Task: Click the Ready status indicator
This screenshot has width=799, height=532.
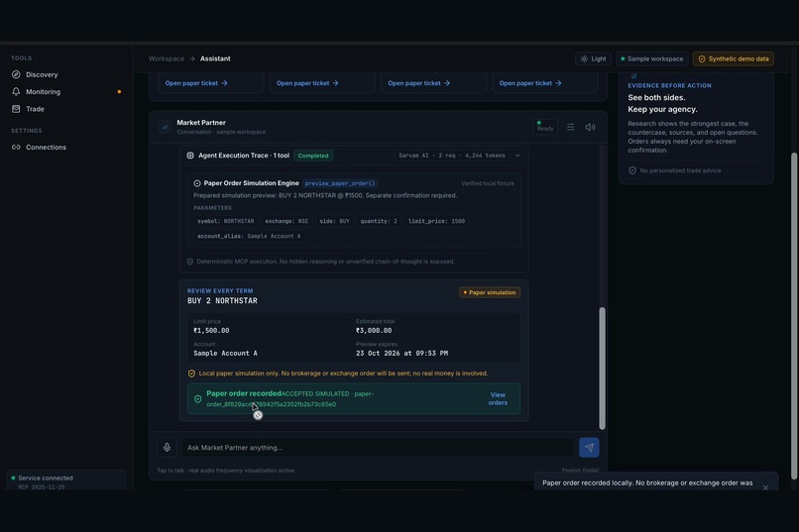Action: (544, 127)
